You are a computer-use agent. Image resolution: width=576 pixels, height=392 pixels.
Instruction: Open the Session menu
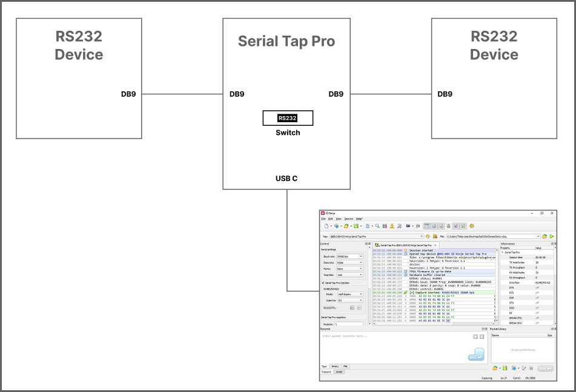click(349, 219)
